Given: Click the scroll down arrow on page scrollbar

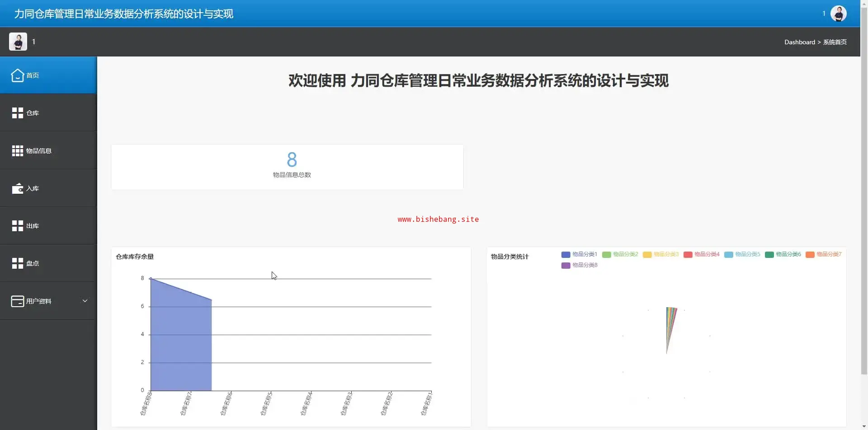Looking at the screenshot, I should (864, 426).
